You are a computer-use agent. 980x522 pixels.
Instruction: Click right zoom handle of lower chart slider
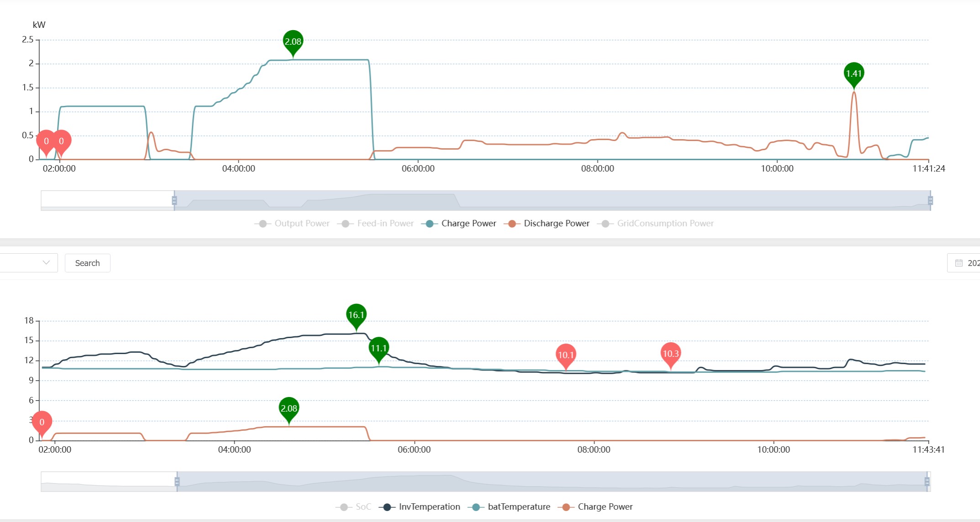click(x=927, y=481)
